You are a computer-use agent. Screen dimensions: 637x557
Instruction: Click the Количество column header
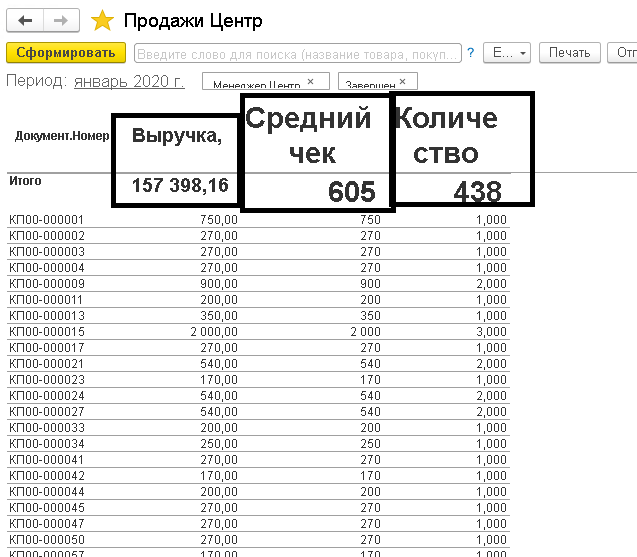(x=447, y=135)
